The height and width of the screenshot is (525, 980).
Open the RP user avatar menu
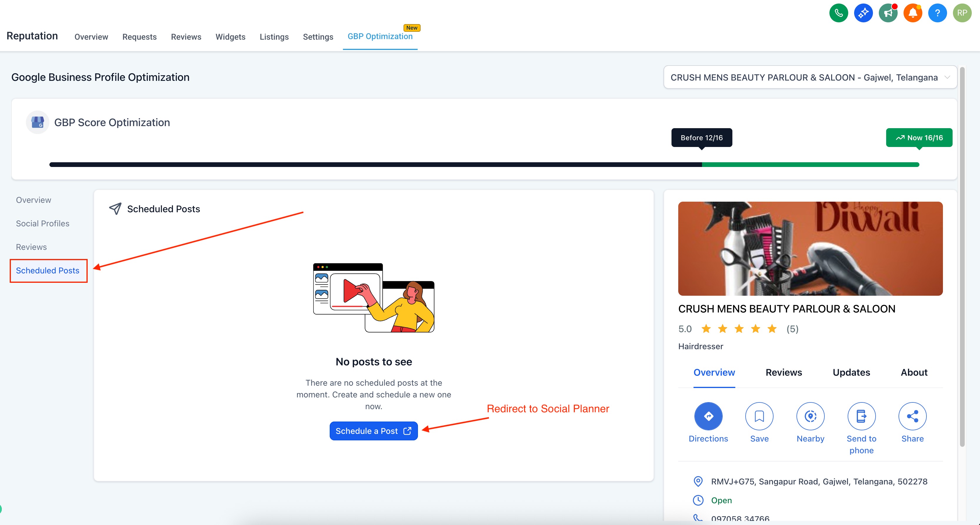pos(962,13)
